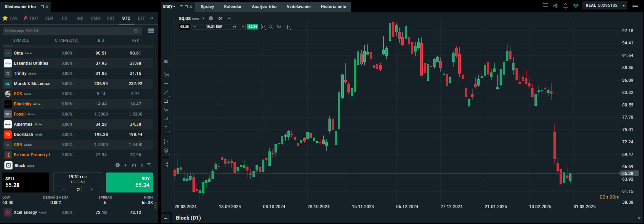The height and width of the screenshot is (224, 644).
Task: Switch the watchlist to grid view
Action: [x=151, y=31]
